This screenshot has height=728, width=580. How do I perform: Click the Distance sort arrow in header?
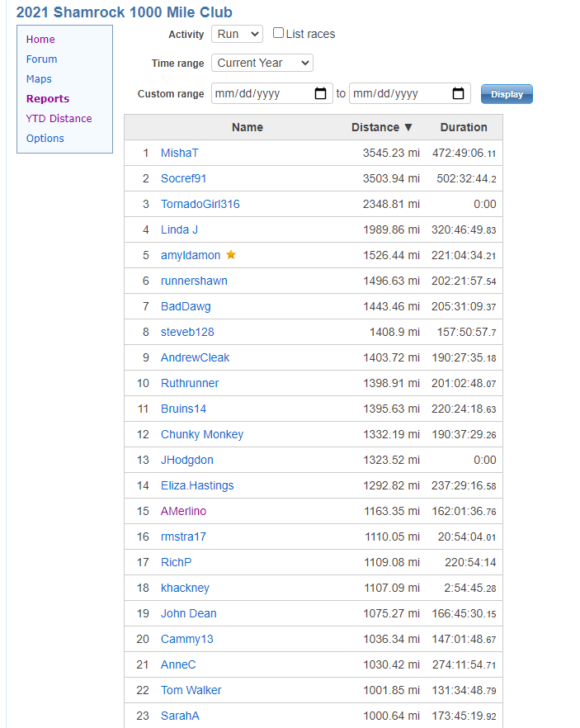[408, 127]
